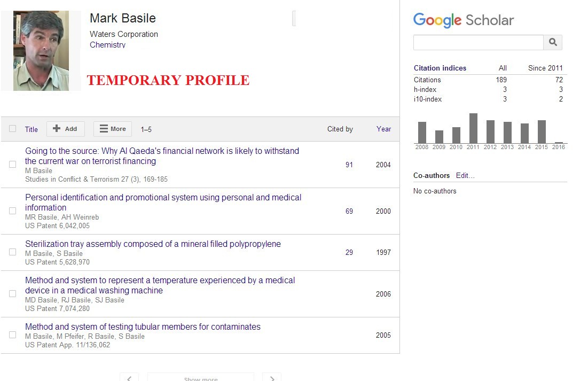
Task: Go to next page arrow
Action: [x=272, y=378]
